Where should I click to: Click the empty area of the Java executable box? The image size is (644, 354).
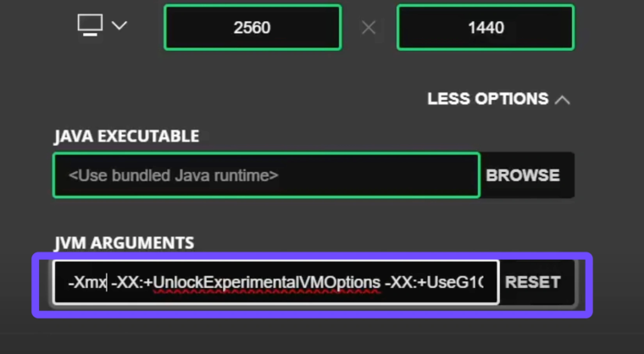(378, 175)
